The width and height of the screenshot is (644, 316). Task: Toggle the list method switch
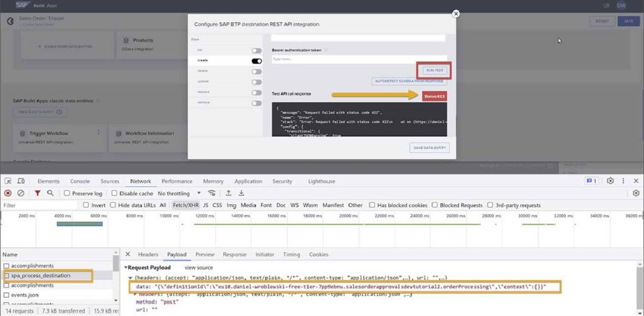(x=257, y=50)
